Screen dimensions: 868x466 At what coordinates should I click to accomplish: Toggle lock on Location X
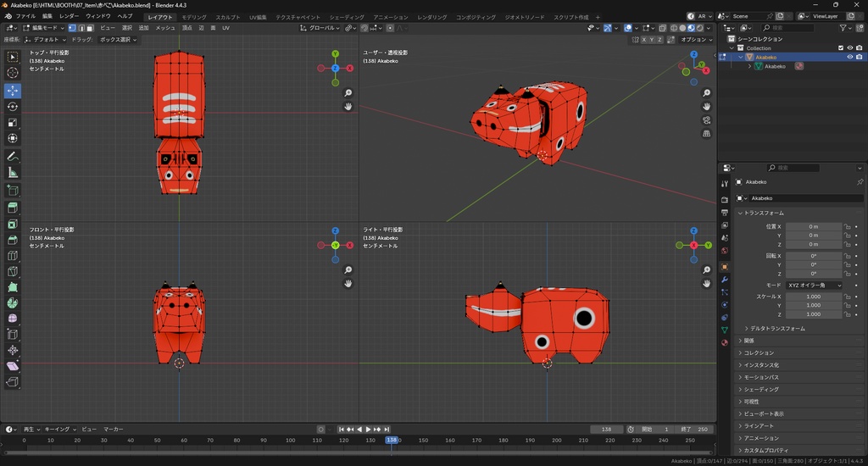pyautogui.click(x=848, y=227)
